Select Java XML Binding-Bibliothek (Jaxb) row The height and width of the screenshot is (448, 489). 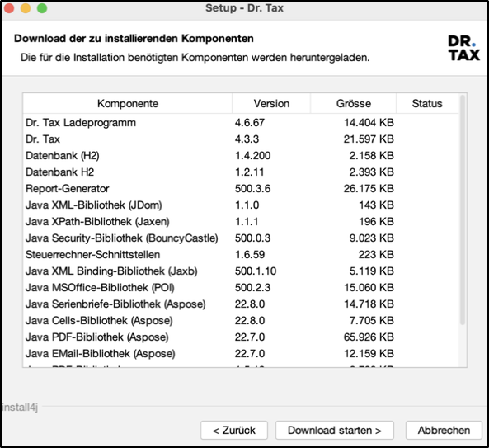[x=241, y=271]
